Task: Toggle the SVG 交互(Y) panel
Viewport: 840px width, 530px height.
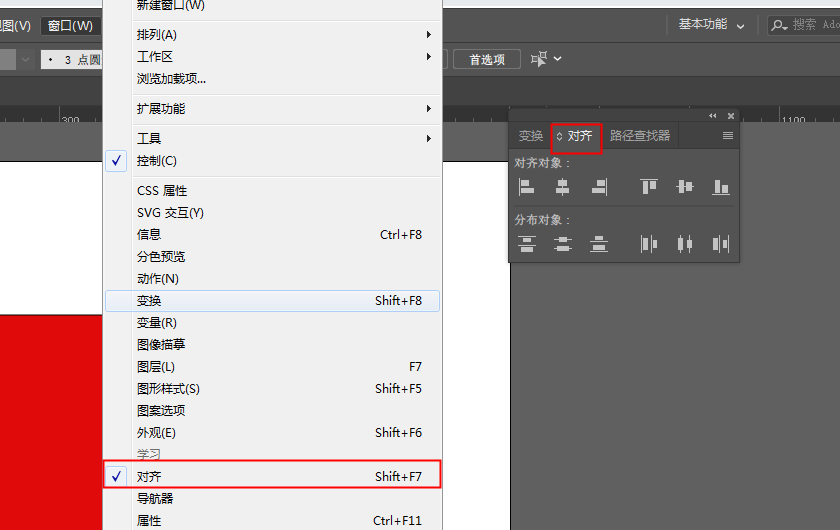Action: click(272, 213)
